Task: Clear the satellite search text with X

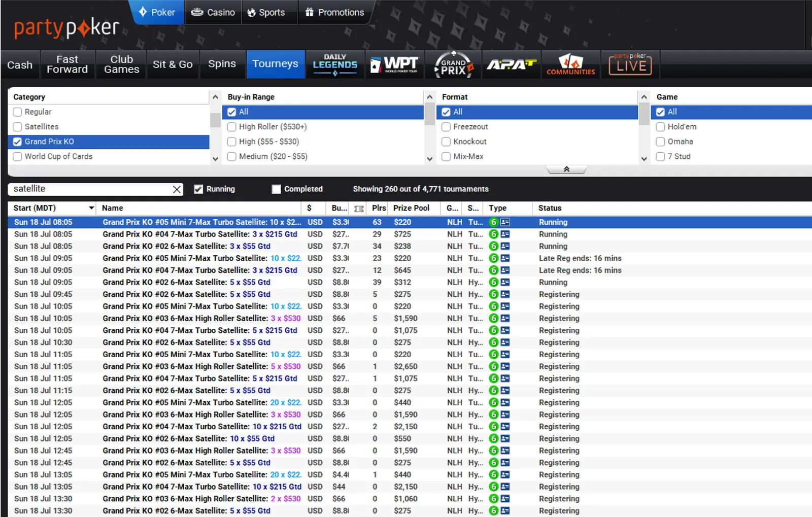Action: (177, 189)
